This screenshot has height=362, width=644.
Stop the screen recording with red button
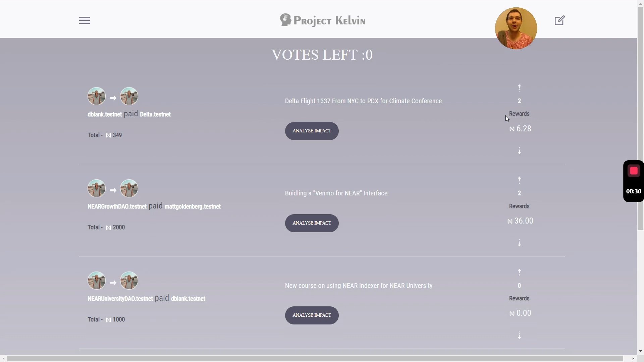pyautogui.click(x=634, y=171)
